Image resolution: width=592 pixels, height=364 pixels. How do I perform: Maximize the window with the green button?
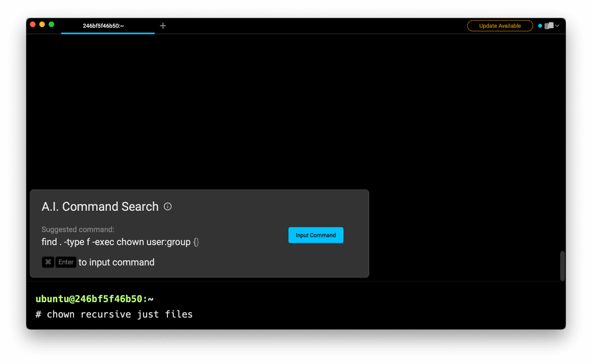tap(51, 24)
